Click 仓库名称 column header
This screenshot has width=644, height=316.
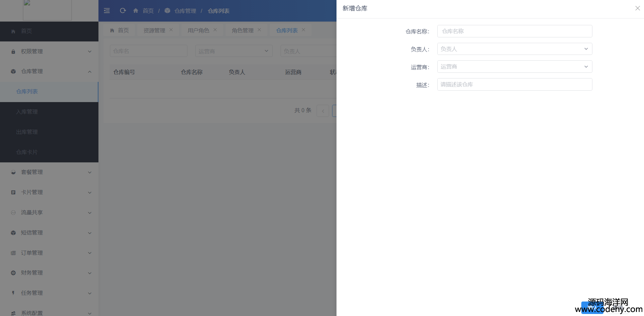[x=192, y=72]
